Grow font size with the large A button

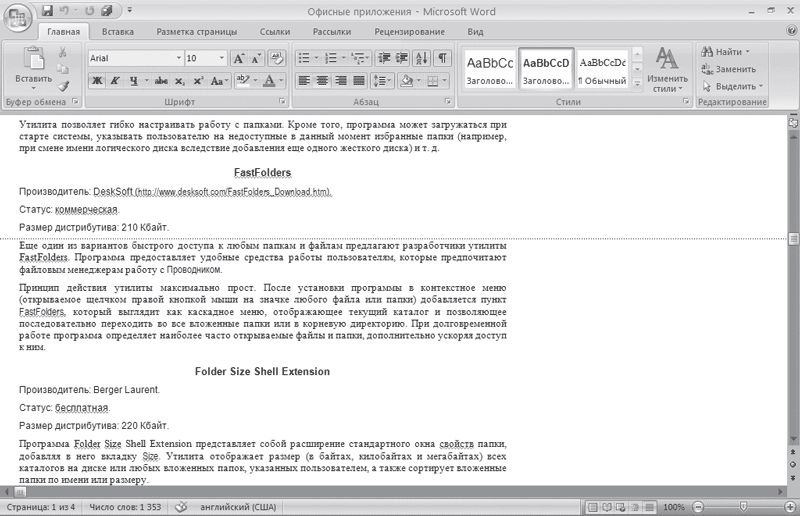(x=239, y=58)
